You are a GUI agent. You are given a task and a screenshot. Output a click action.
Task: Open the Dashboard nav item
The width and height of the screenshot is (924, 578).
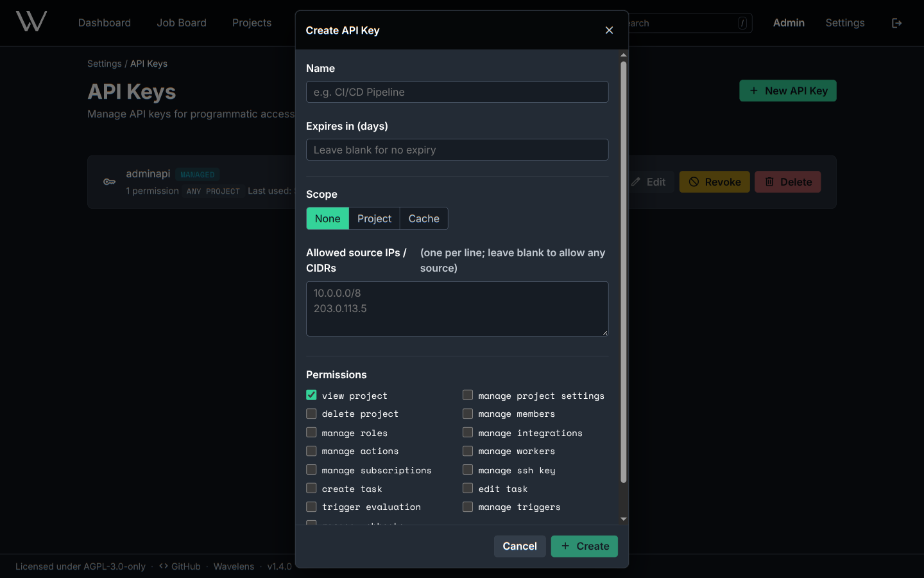pos(105,23)
